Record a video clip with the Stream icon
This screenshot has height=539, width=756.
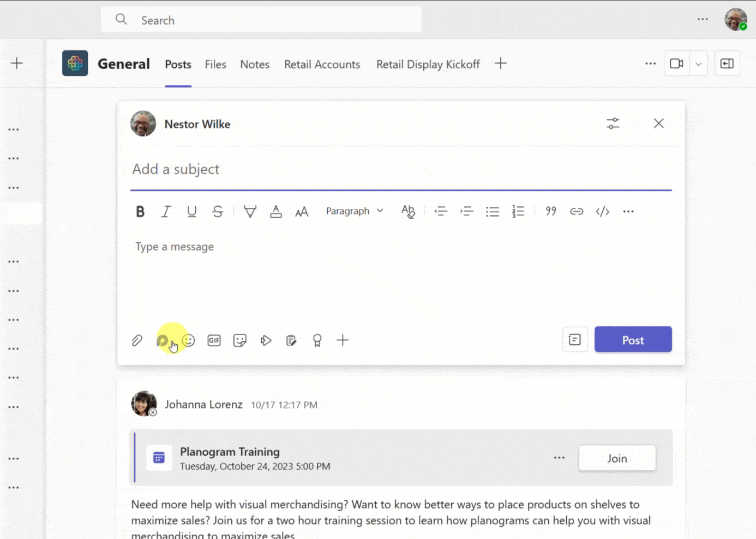[x=266, y=340]
